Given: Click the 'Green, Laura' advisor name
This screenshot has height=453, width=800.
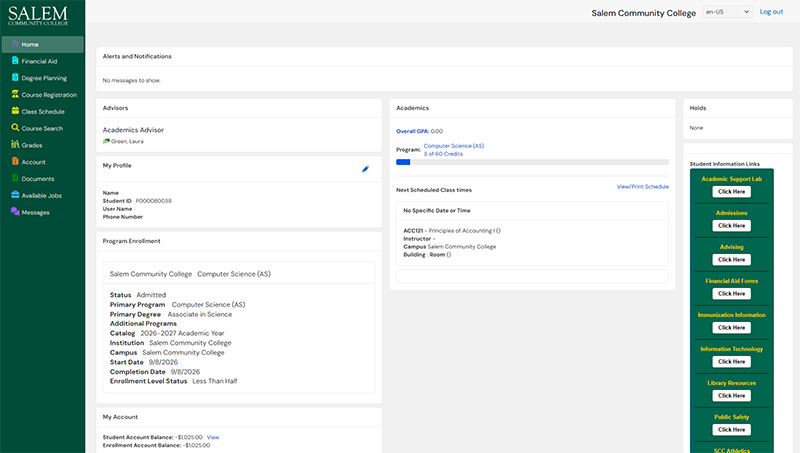Looking at the screenshot, I should 127,141.
